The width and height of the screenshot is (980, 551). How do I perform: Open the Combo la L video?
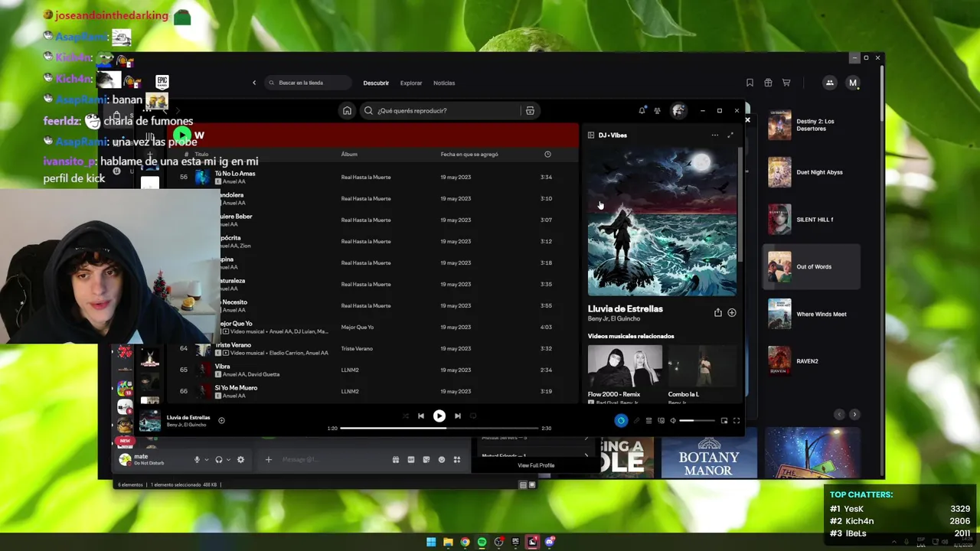[702, 373]
